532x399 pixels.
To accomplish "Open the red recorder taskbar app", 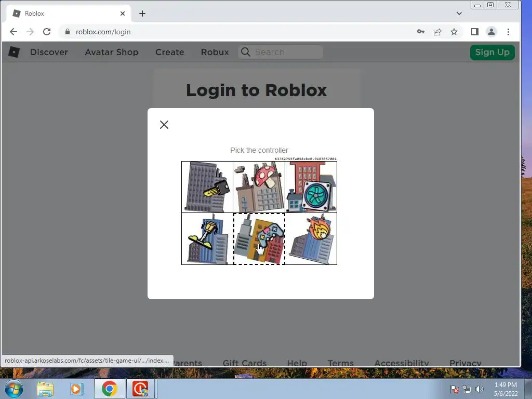I will 140,389.
